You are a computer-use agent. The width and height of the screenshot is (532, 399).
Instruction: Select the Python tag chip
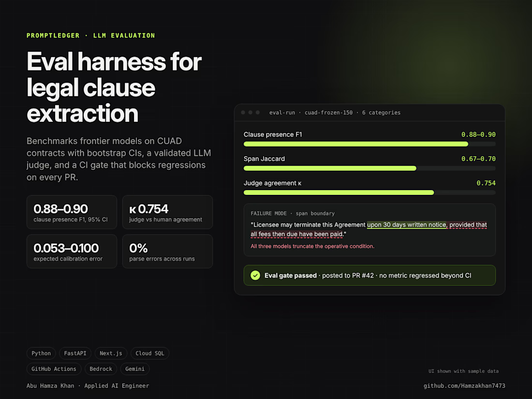[x=41, y=353]
